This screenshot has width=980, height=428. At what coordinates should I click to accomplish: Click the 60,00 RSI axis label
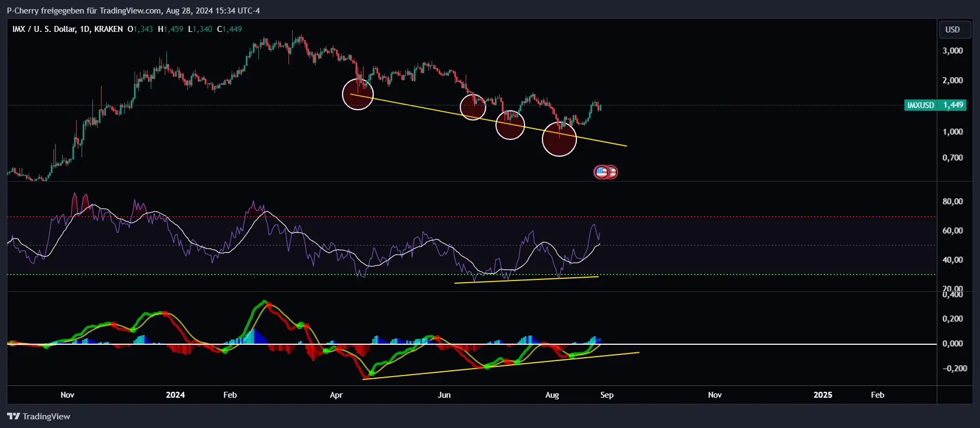(952, 231)
